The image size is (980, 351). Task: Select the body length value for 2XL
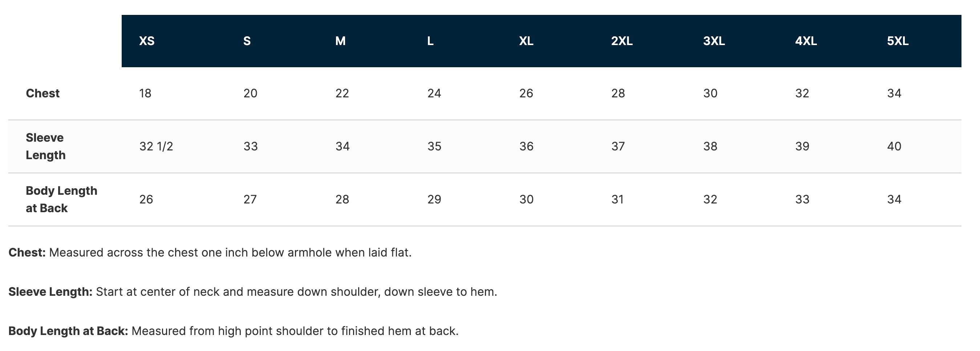coord(617,199)
